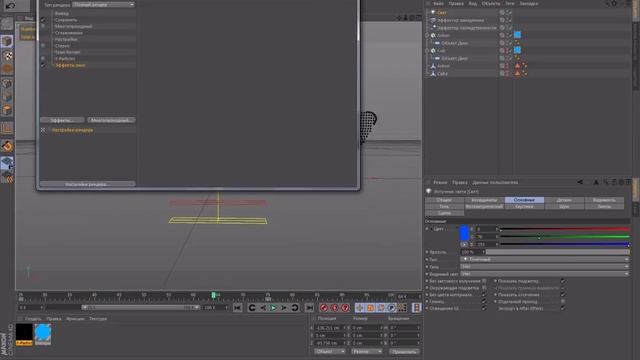Toggle the Enable Axis L-shaped icon

pos(7,129)
